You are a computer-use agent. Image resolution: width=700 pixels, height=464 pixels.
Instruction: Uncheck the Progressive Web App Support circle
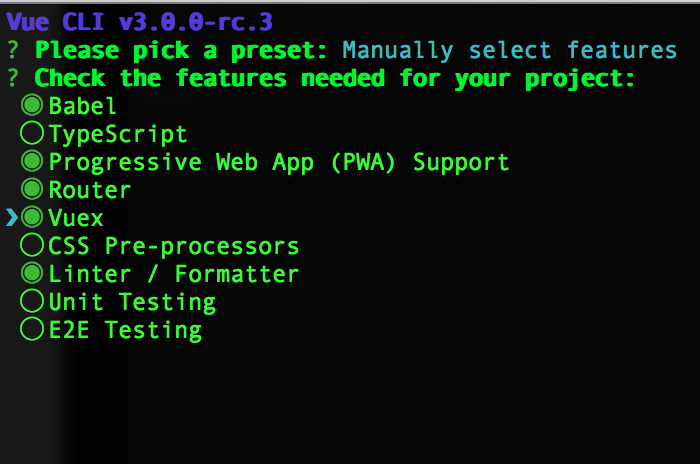[32, 161]
